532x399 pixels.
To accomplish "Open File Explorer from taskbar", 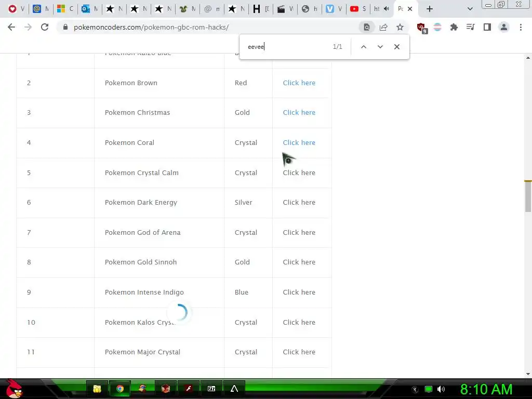I will pos(97,389).
